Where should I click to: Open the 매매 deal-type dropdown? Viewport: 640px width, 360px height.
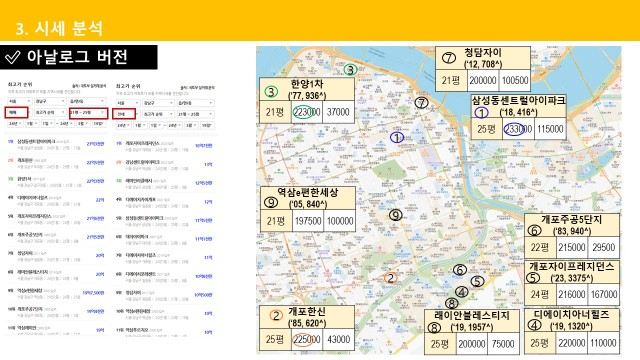pyautogui.click(x=16, y=113)
